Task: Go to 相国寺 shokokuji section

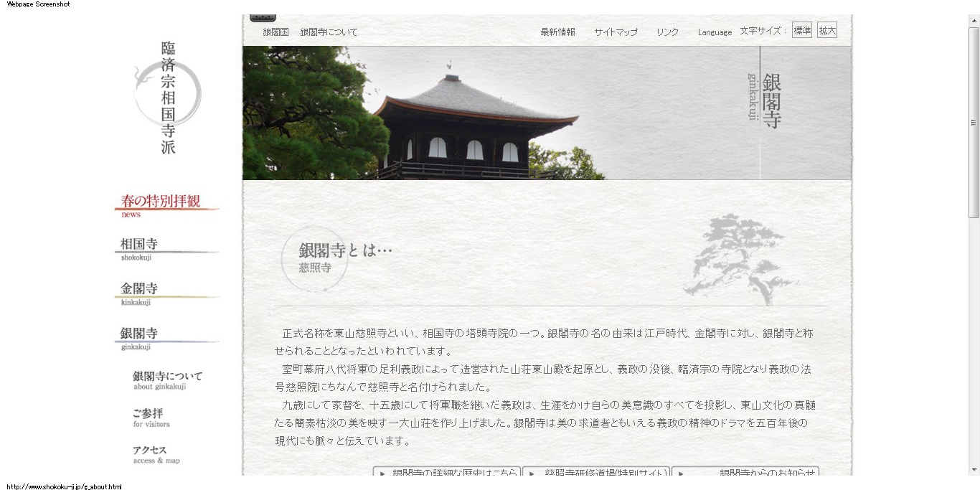Action: pos(166,249)
